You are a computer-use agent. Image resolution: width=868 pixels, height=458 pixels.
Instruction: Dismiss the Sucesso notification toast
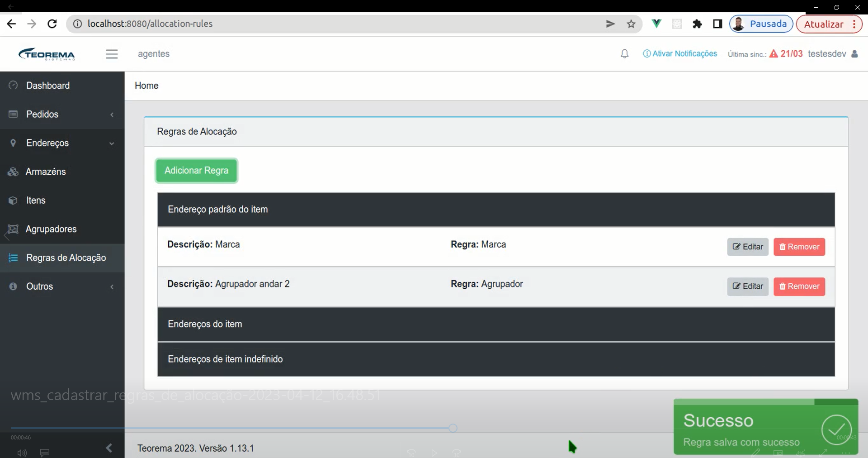pos(766,427)
